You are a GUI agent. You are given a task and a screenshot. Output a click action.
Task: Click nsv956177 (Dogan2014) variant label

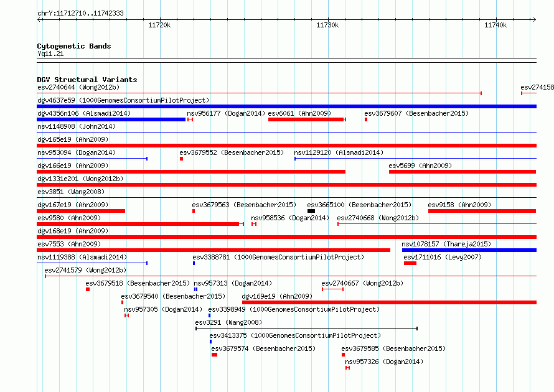[226, 113]
